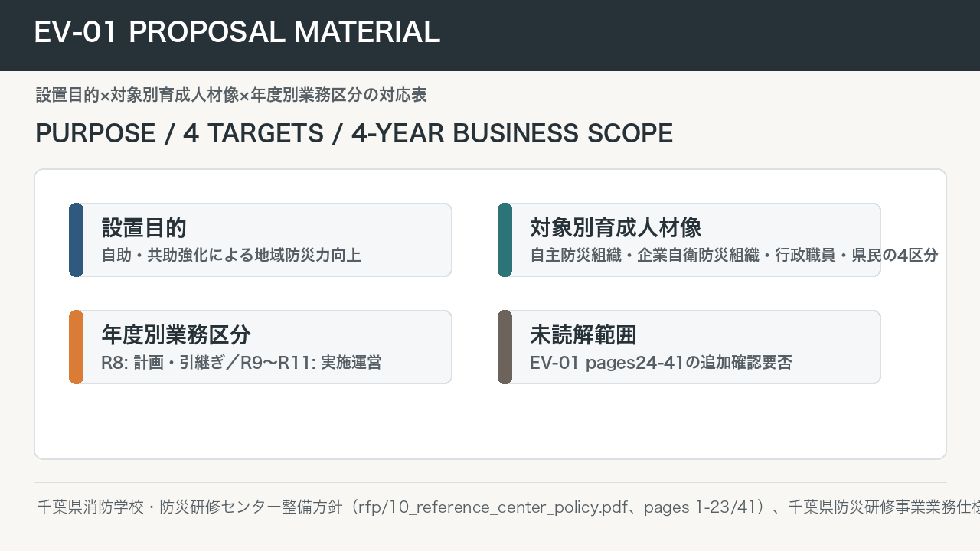Open the 未読解範囲 card
The width and height of the screenshot is (980, 551).
point(689,347)
